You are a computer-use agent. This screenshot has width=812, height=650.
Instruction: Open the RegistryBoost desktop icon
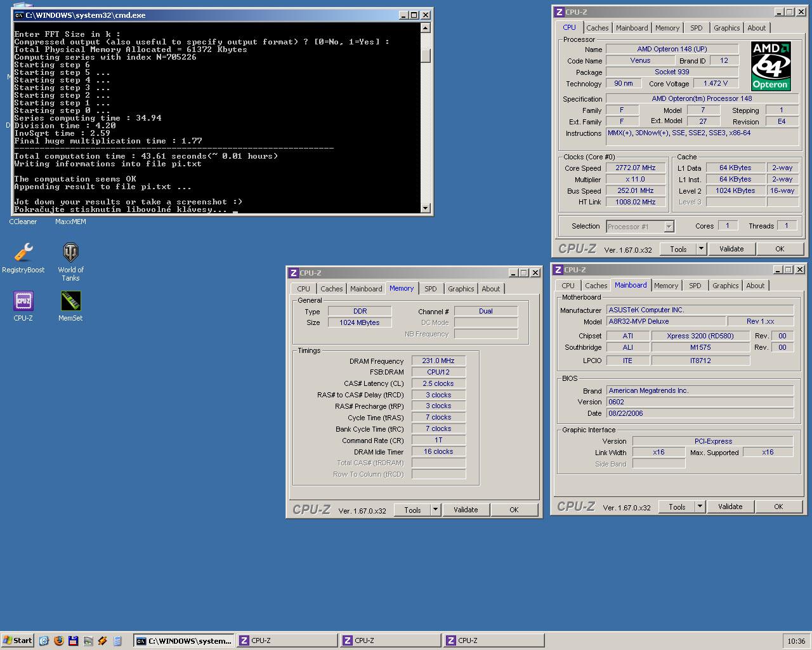23,253
